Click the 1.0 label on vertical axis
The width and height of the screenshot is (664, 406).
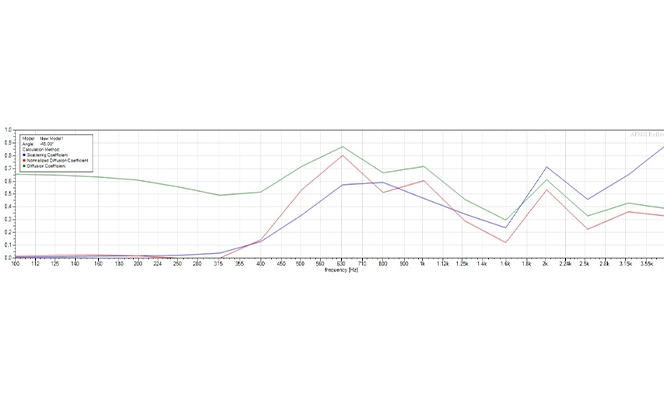[6, 130]
